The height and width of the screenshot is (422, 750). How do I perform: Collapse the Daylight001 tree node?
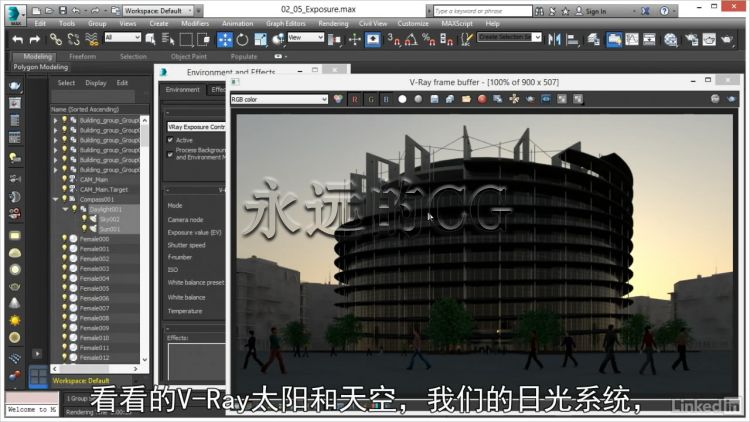point(66,209)
